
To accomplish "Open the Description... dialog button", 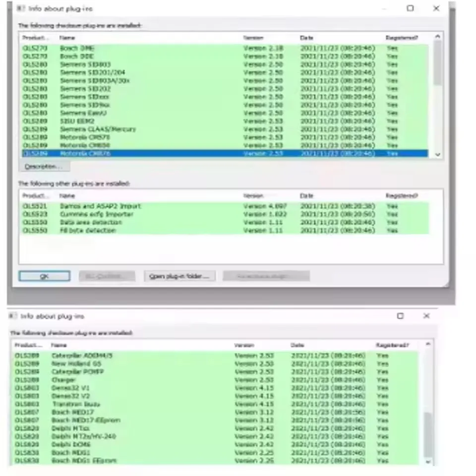I will pos(44,167).
